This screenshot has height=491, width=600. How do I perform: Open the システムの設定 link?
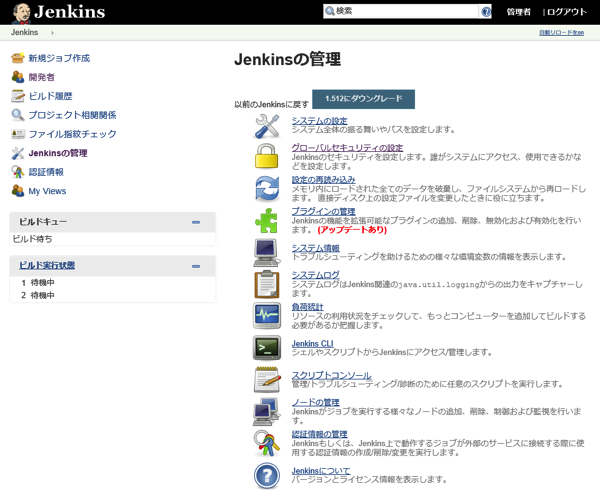(320, 121)
